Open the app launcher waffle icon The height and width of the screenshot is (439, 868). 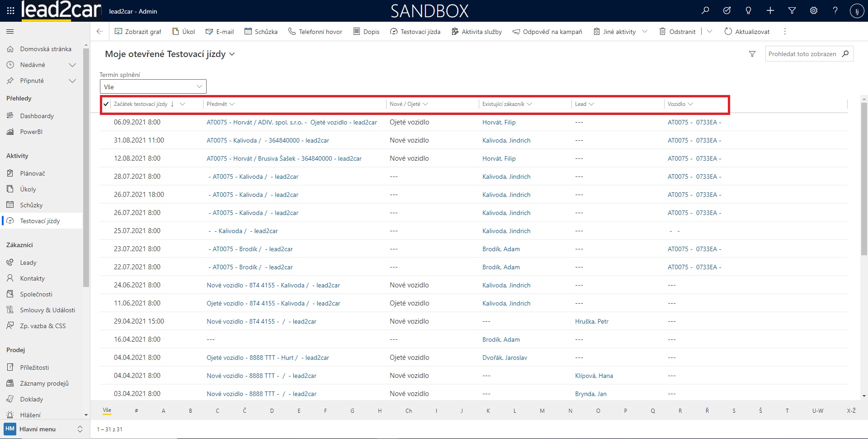click(x=10, y=11)
